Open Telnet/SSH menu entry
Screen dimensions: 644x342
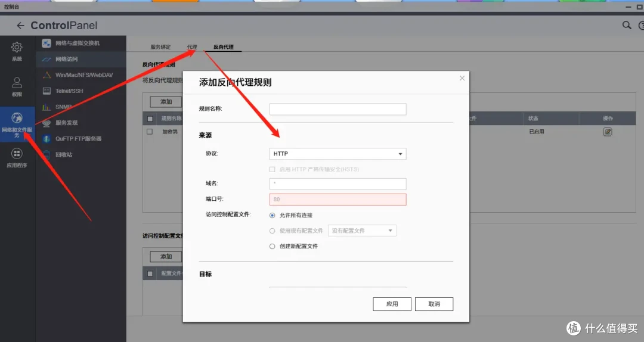coord(69,91)
